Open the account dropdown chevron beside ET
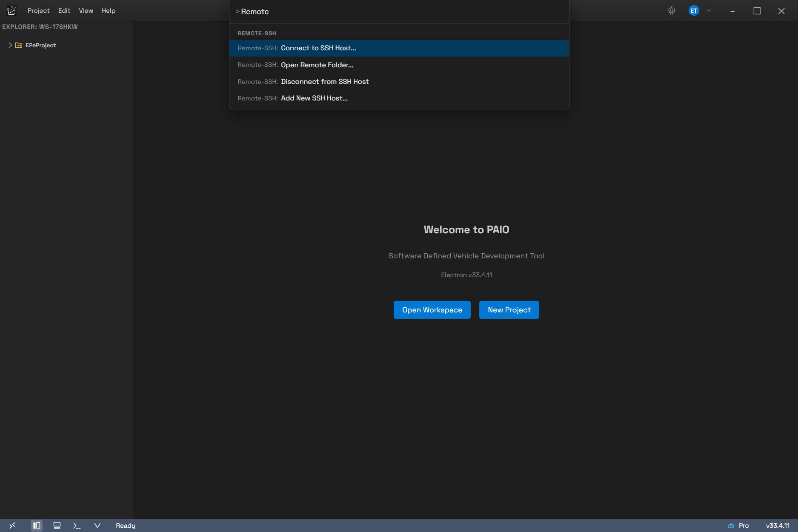Screen dimensions: 798x532 pos(709,11)
